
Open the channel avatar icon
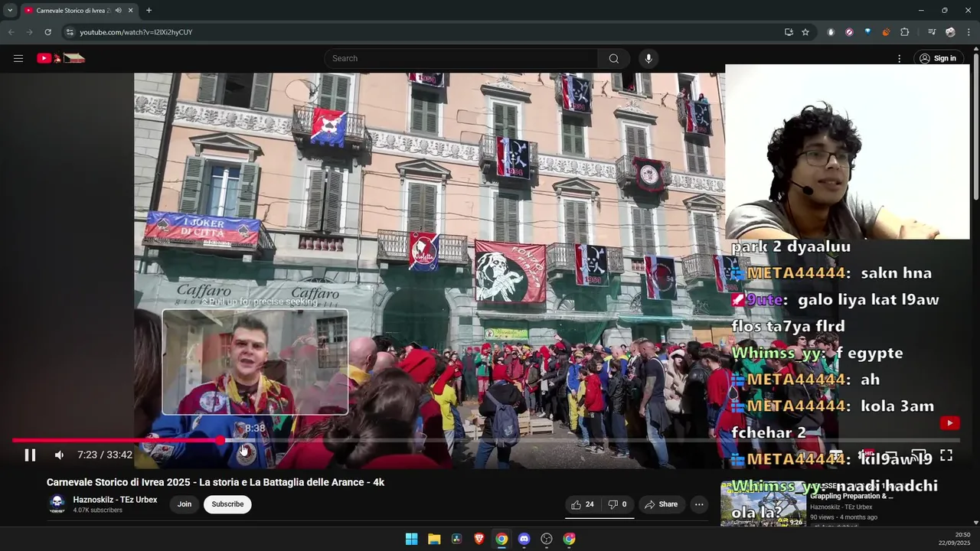(x=57, y=504)
